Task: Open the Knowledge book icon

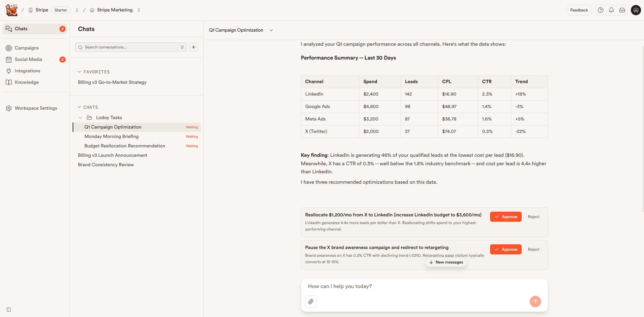Action: tap(8, 82)
